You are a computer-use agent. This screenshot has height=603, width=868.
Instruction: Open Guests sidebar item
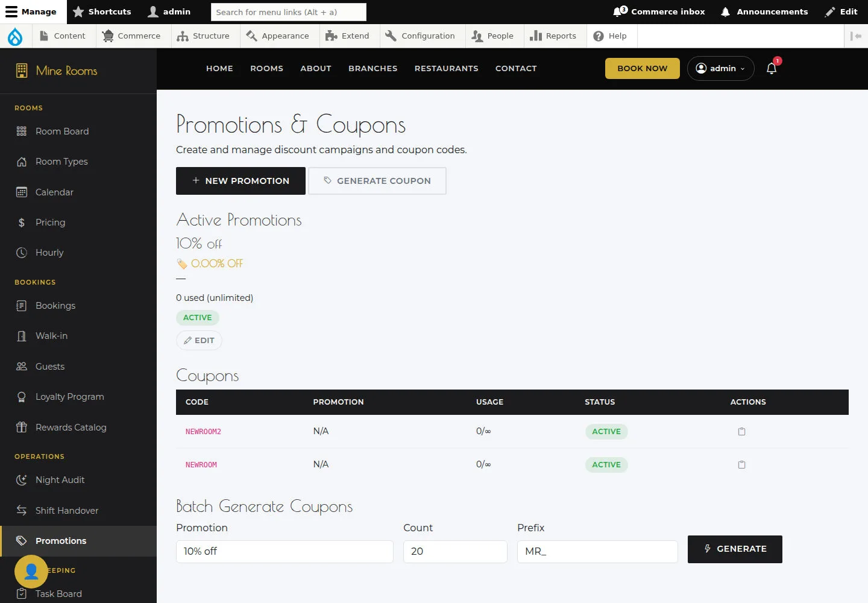78,367
